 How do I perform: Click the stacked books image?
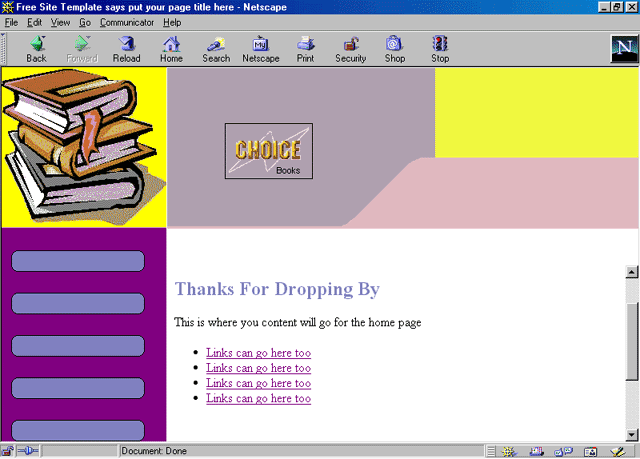click(82, 147)
